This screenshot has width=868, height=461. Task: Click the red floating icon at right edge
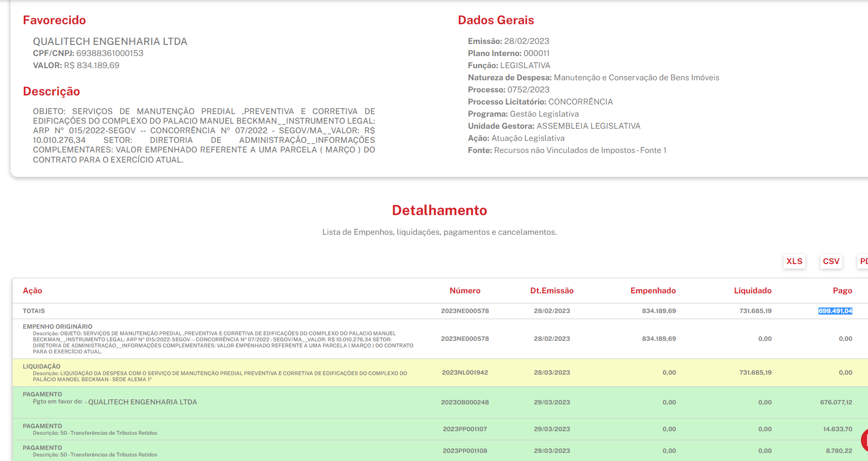(864, 439)
